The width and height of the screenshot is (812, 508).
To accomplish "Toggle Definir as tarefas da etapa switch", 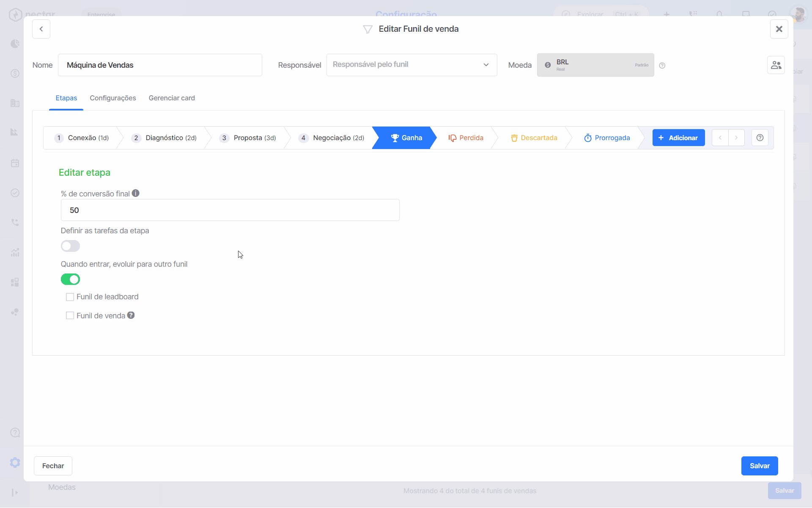I will point(70,246).
